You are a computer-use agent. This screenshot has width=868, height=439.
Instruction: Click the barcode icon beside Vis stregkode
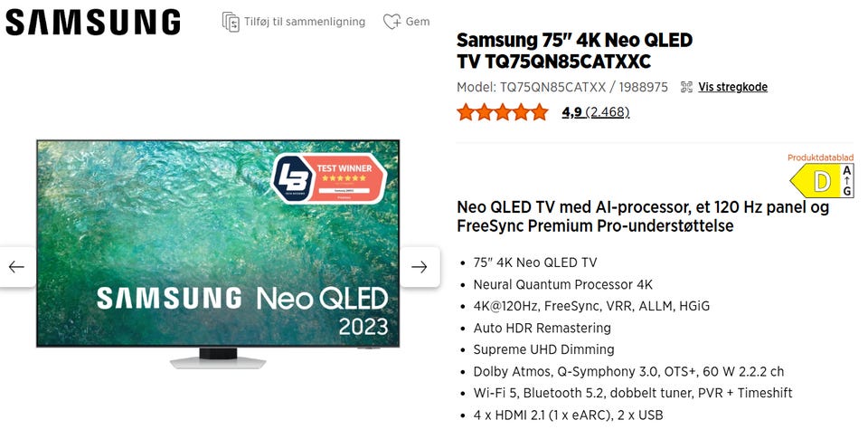pos(686,87)
